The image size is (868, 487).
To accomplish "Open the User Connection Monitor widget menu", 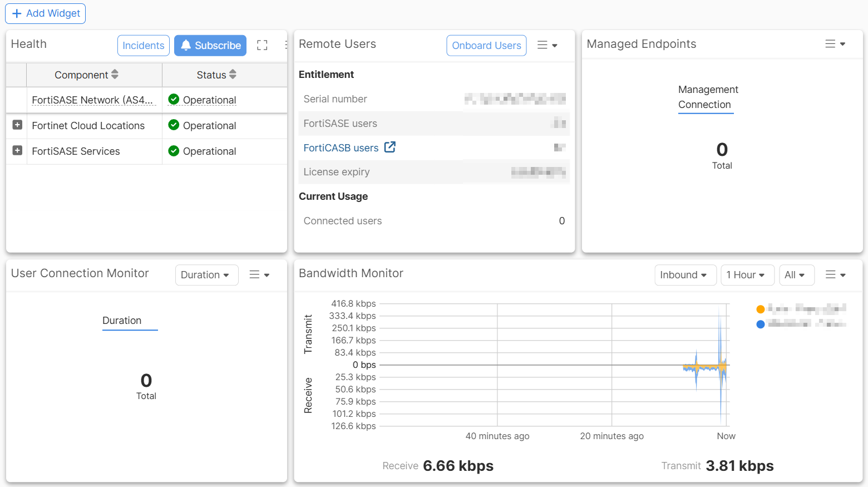I will (259, 275).
